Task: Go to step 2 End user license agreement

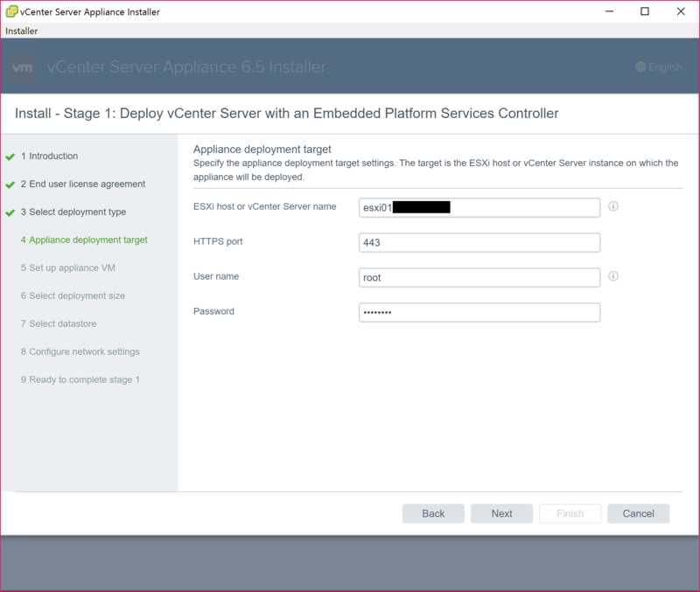Action: pos(83,184)
